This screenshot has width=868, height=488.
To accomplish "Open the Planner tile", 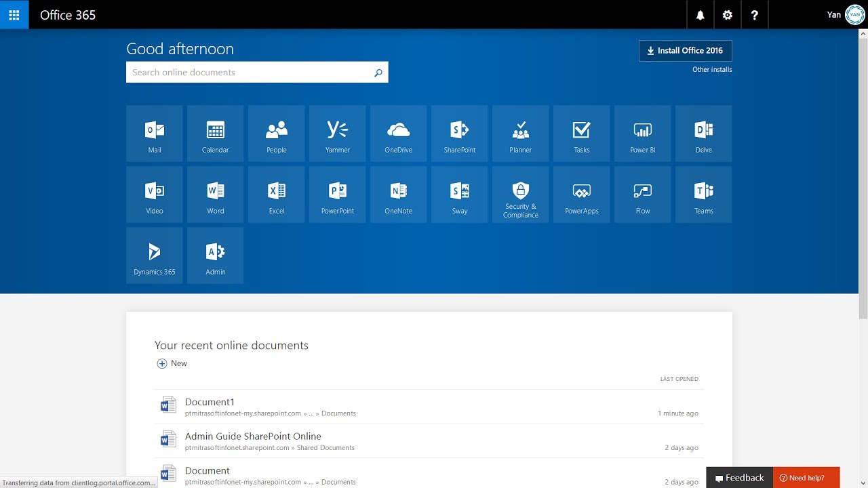I will (521, 134).
